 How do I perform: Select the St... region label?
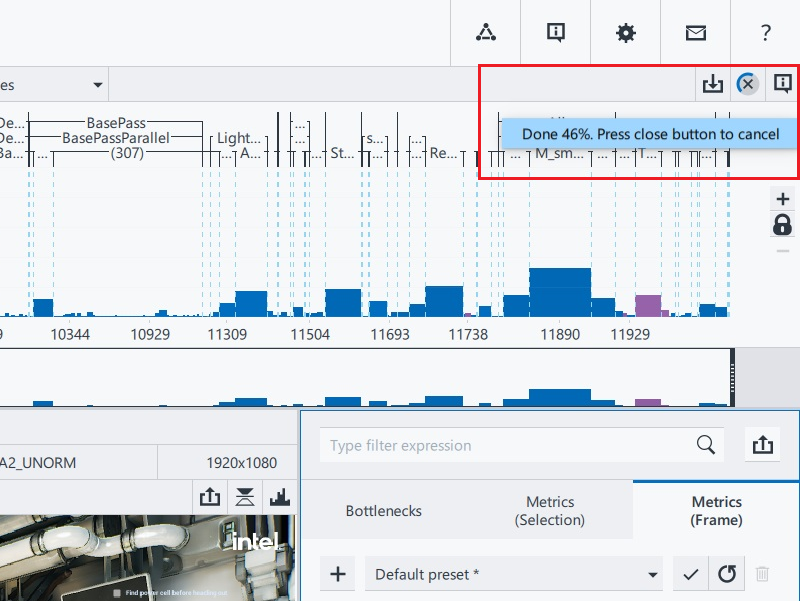tap(342, 153)
